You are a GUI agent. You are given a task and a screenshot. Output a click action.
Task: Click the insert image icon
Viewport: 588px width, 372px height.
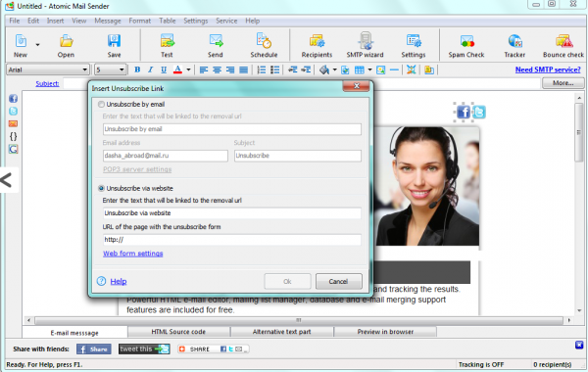click(x=380, y=70)
